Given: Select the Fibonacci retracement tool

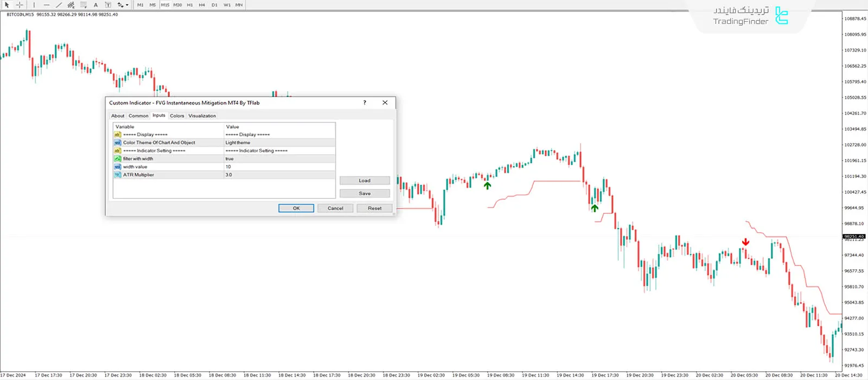Looking at the screenshot, I should (x=84, y=5).
